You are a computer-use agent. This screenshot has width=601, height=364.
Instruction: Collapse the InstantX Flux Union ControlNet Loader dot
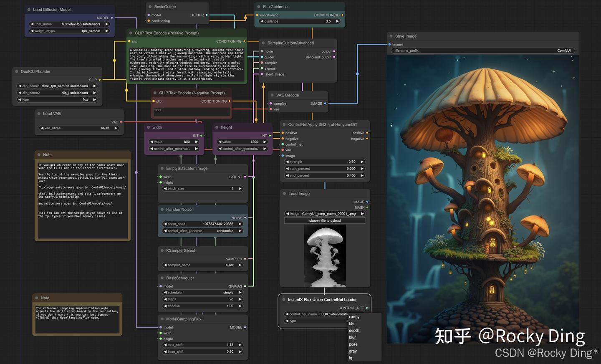[283, 300]
